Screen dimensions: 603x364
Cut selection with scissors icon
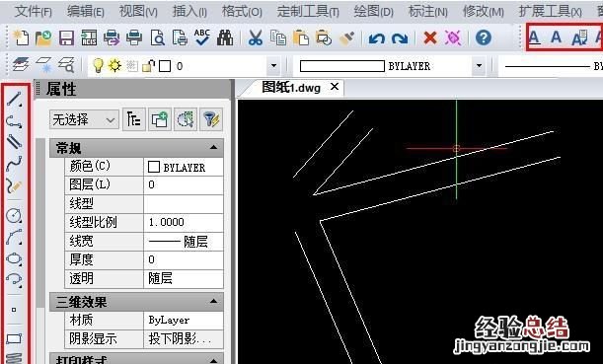255,38
